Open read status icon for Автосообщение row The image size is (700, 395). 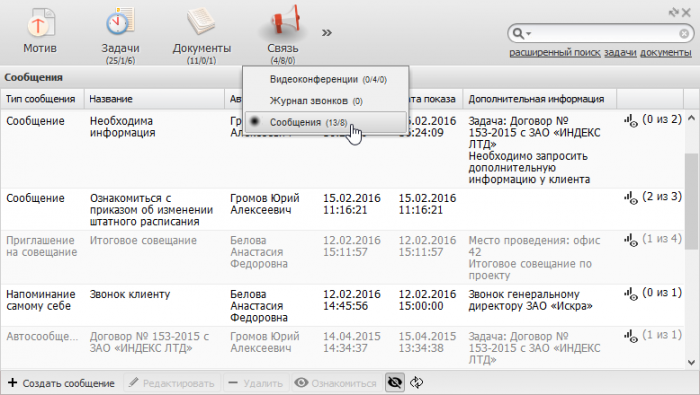[631, 336]
